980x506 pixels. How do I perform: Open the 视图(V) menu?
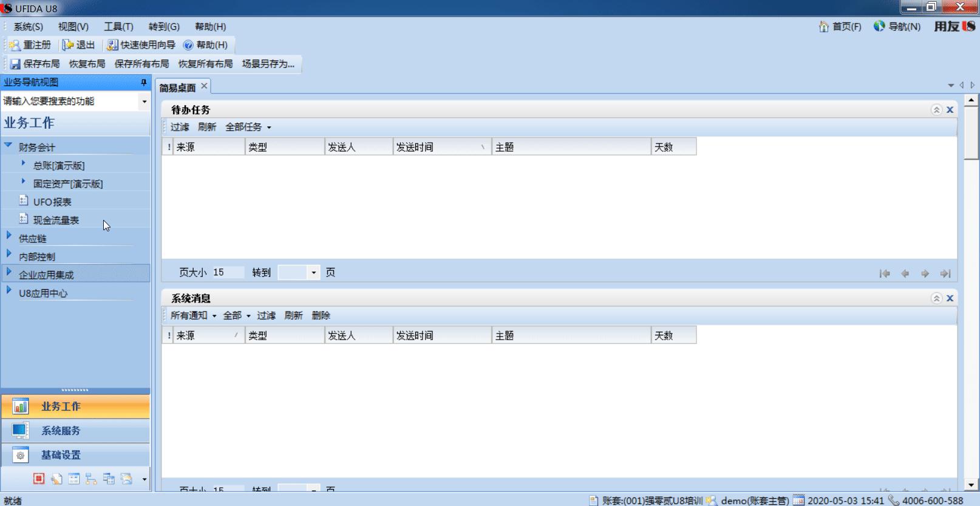73,27
